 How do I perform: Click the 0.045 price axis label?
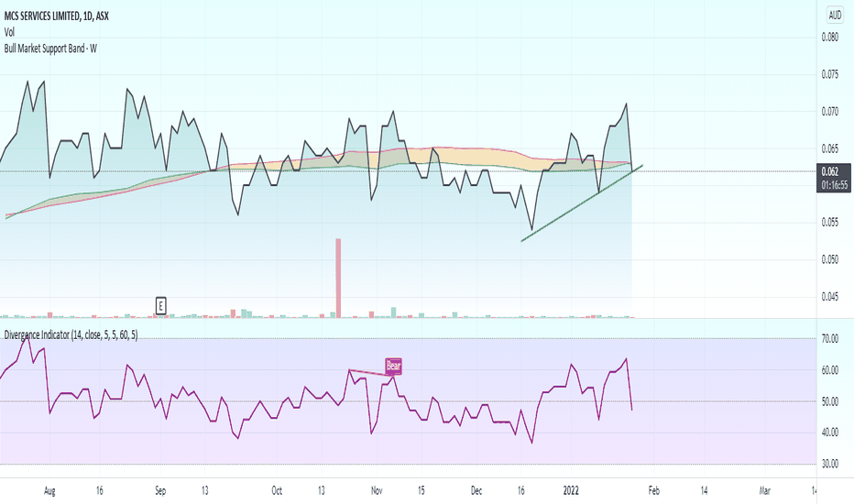pyautogui.click(x=830, y=297)
